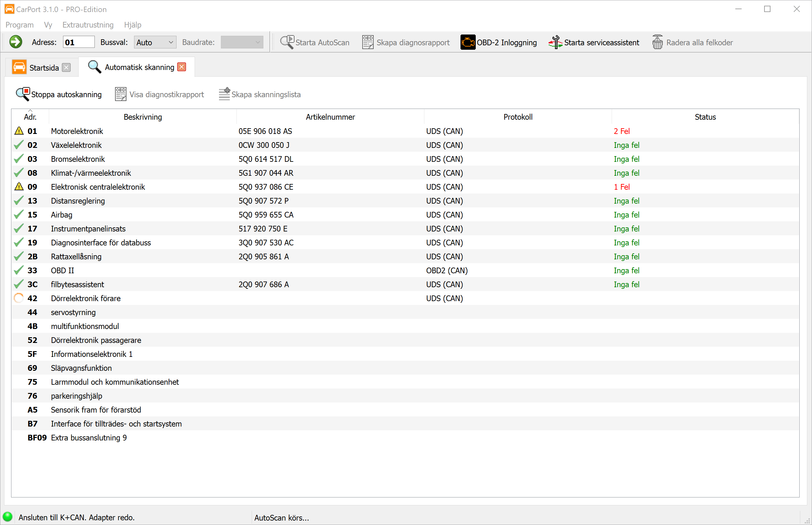Screen dimensions: 812x525
Task: Open Skapa diagnosrapport from toolbar
Action: [x=406, y=43]
